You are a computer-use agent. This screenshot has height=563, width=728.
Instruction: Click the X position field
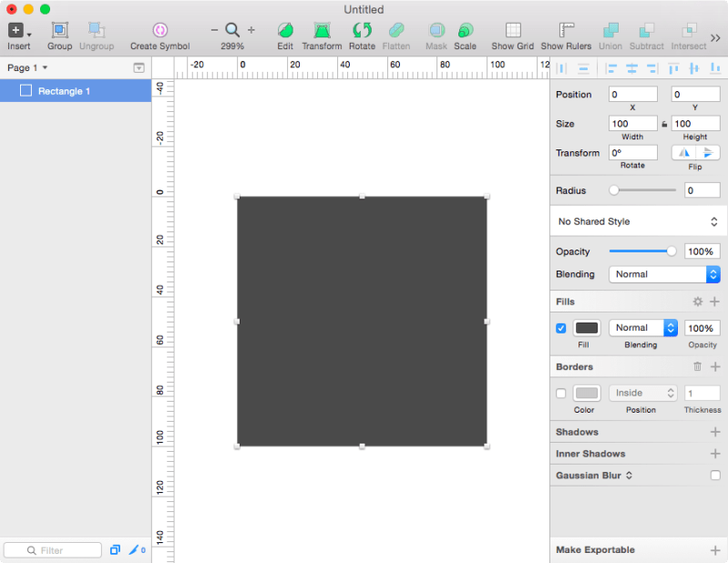[633, 94]
